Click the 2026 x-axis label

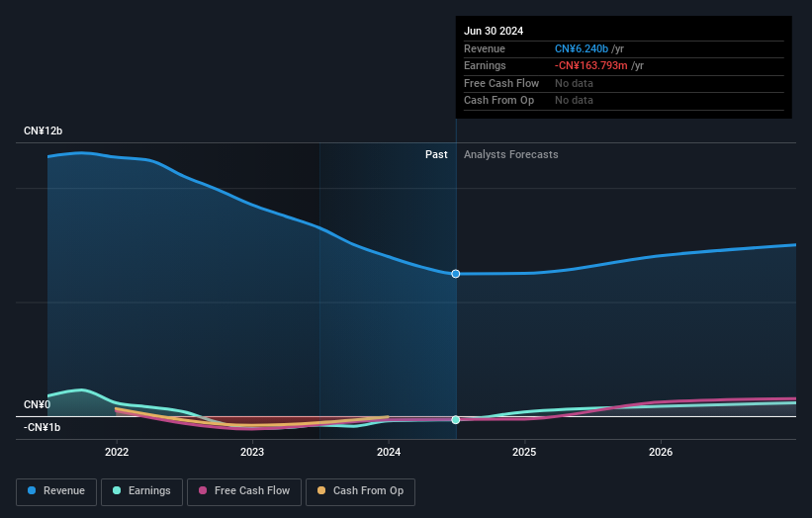pyautogui.click(x=661, y=452)
